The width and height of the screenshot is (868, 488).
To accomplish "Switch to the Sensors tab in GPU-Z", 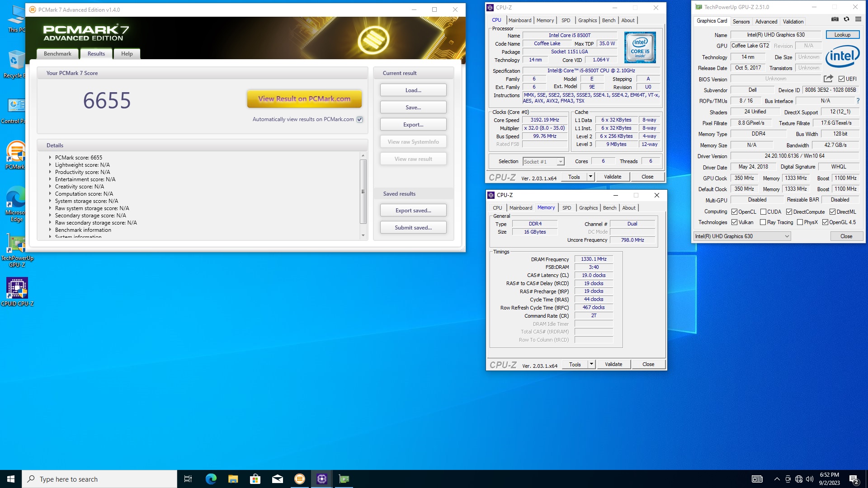I will click(x=741, y=22).
